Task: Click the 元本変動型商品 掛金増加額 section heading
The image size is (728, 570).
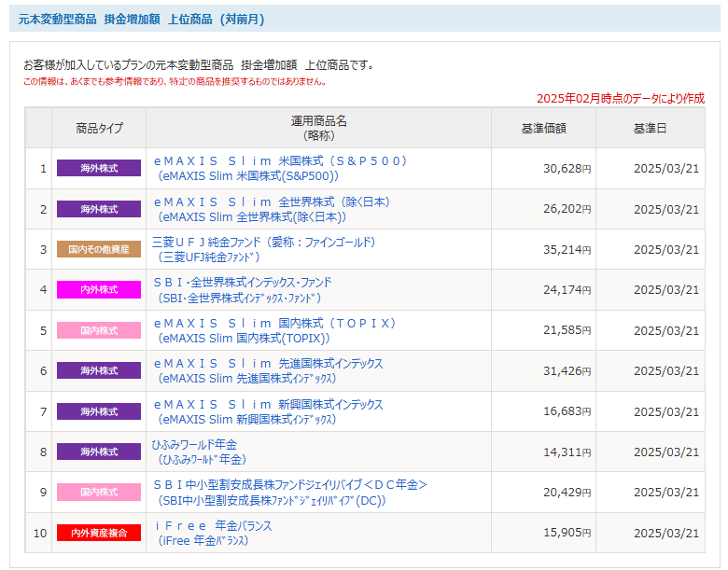Action: [x=141, y=20]
